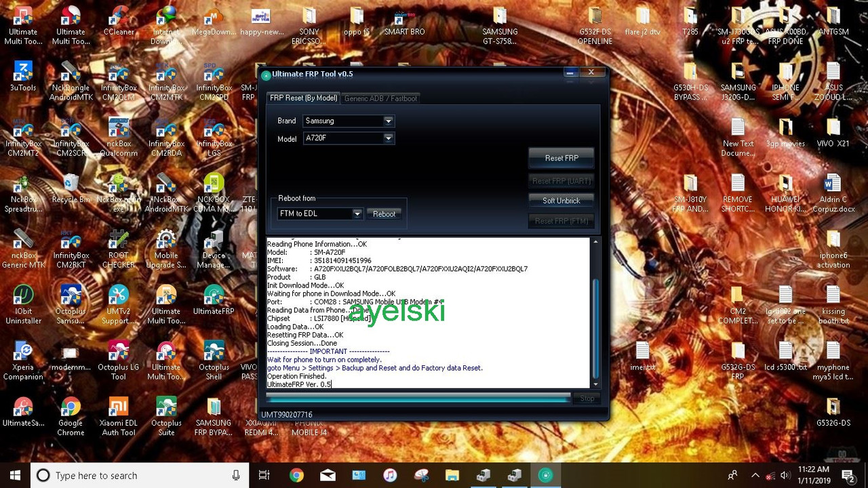868x488 pixels.
Task: Select the MegaDownloader desktop icon
Action: pos(214,22)
